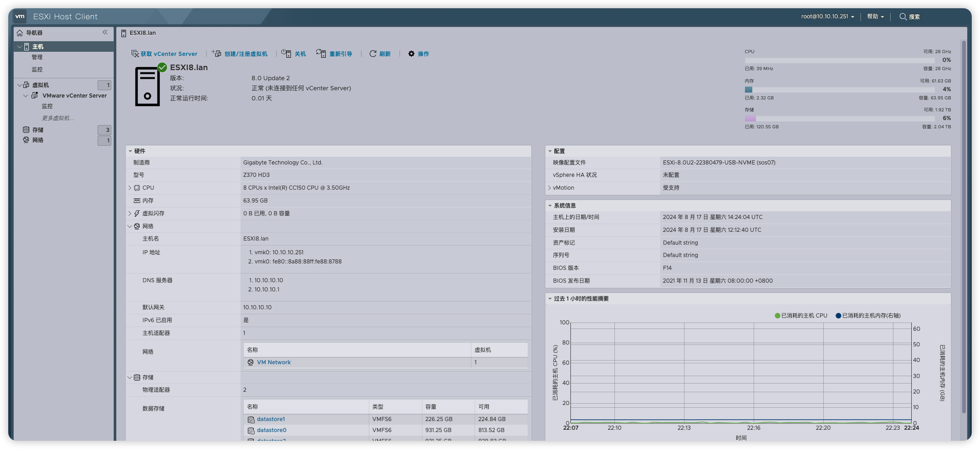This screenshot has height=449, width=980.
Task: Select Storage (存储) in navigator
Action: [38, 130]
